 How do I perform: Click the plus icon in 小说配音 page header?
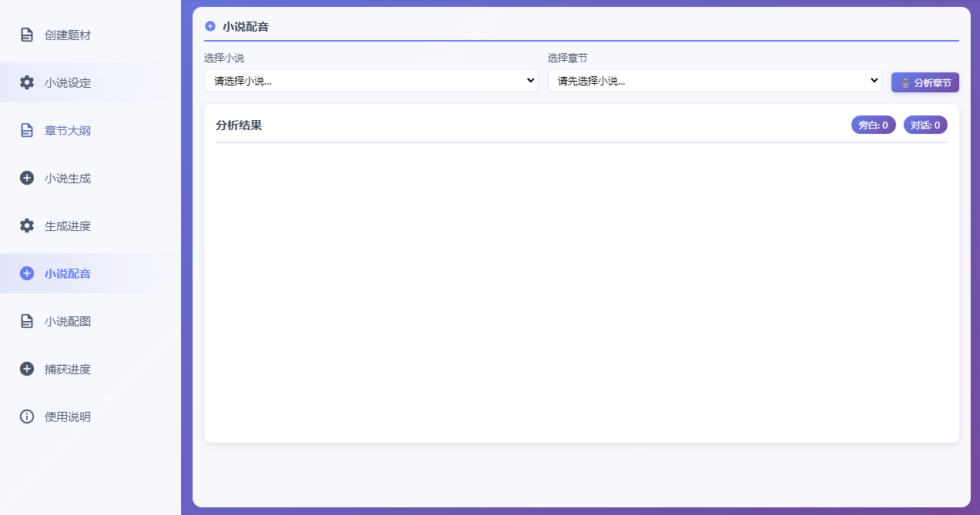(x=210, y=26)
